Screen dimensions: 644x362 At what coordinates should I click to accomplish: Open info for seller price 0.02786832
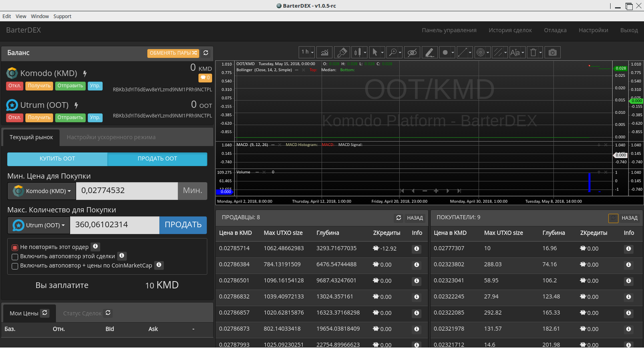[x=417, y=297]
